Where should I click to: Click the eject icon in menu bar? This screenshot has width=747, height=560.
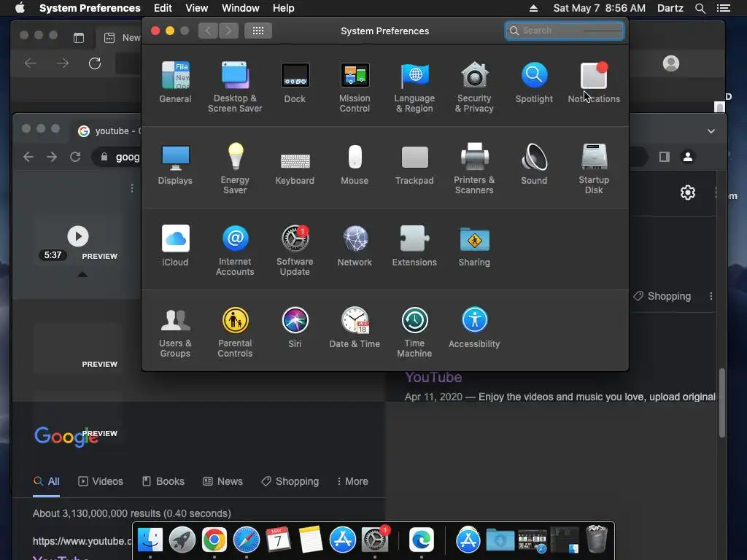click(x=533, y=8)
